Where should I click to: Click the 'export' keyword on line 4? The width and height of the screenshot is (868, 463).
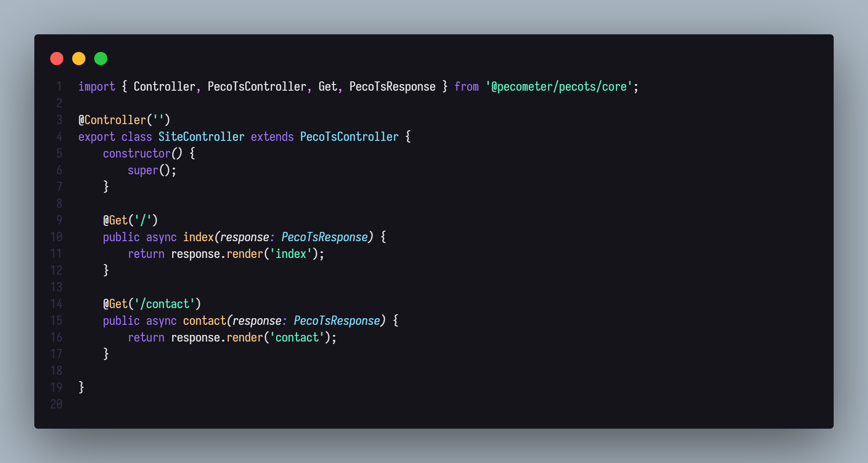[x=96, y=137]
